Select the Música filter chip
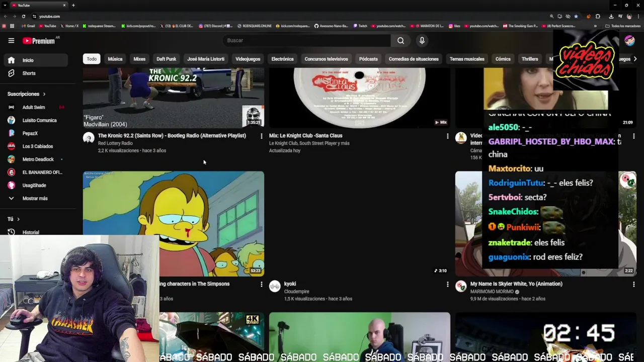644x362 pixels. pyautogui.click(x=115, y=59)
